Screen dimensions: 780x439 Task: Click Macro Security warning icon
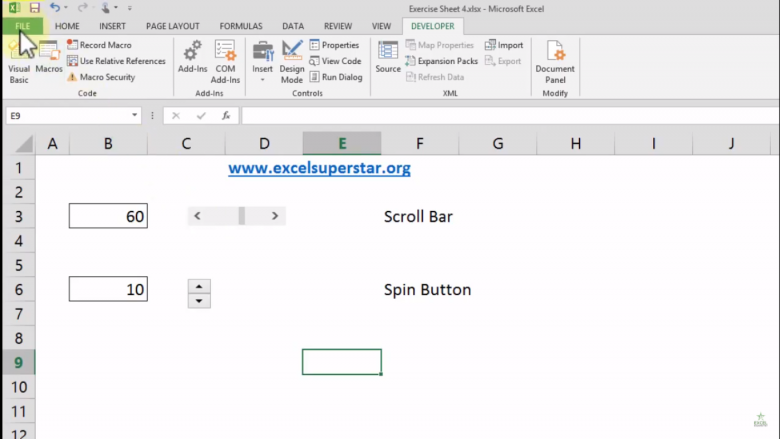coord(72,77)
